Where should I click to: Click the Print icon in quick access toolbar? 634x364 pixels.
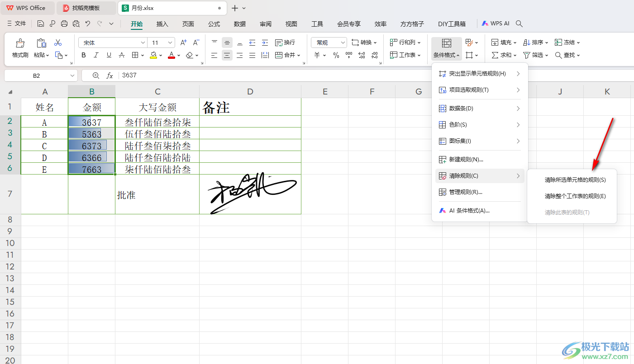[x=64, y=24]
